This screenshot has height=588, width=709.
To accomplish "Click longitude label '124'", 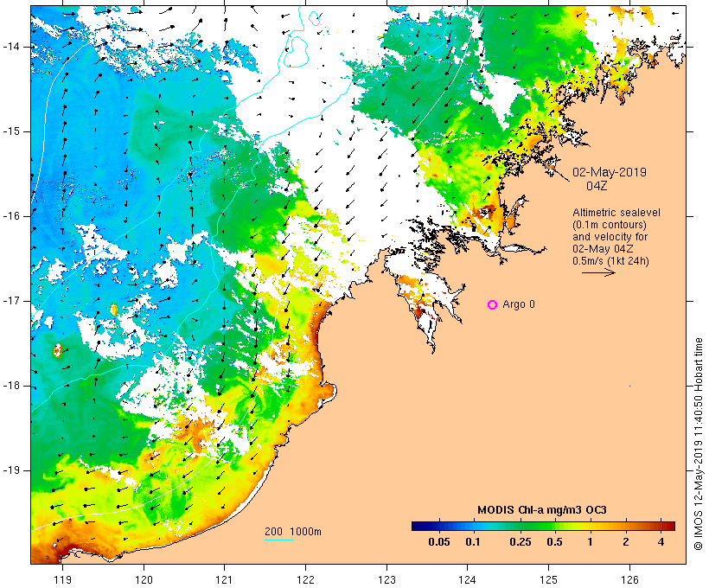I will tap(467, 579).
